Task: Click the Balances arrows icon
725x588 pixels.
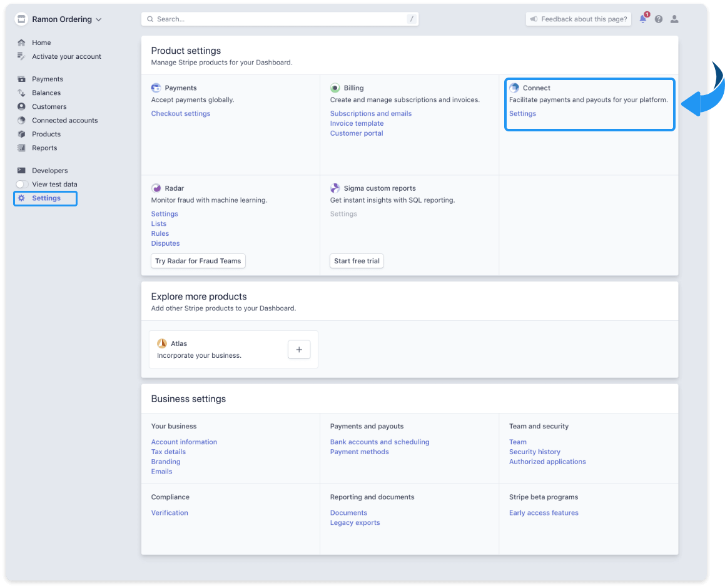Action: (21, 93)
